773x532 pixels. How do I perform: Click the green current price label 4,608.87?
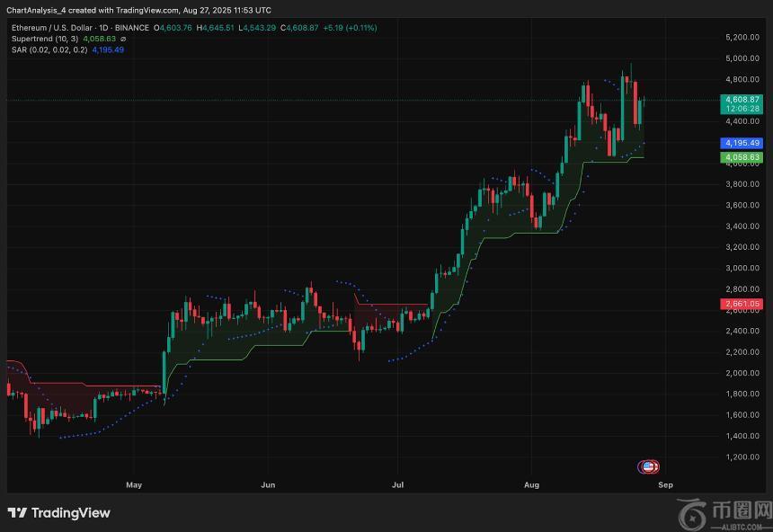pos(742,99)
